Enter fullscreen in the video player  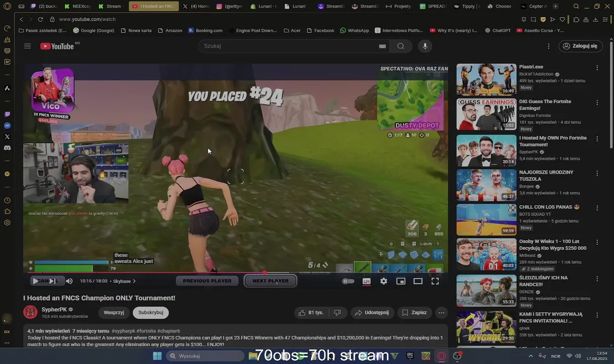click(x=435, y=281)
